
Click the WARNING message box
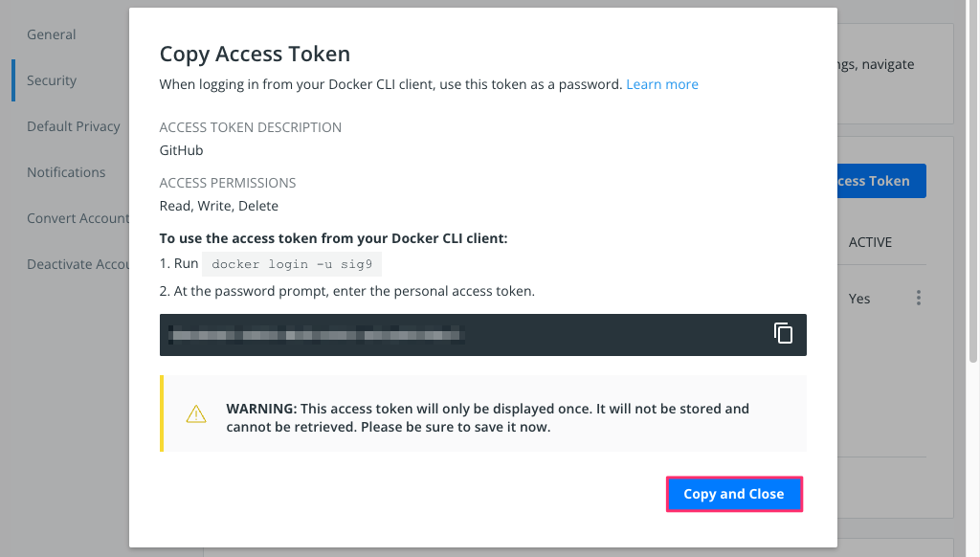click(x=483, y=413)
